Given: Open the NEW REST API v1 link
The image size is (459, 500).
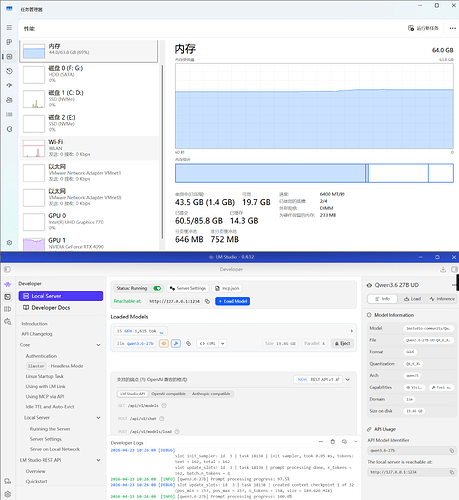Looking at the screenshot, I should pyautogui.click(x=318, y=380).
